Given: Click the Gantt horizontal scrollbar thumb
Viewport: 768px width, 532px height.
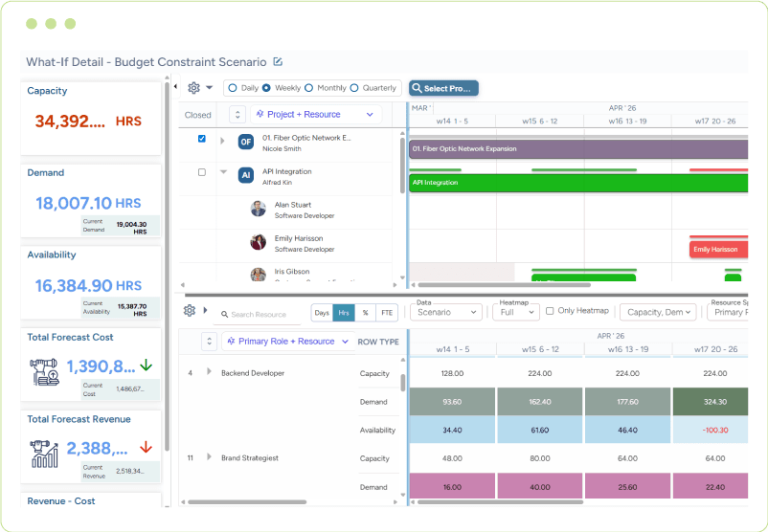Looking at the screenshot, I should 504,285.
